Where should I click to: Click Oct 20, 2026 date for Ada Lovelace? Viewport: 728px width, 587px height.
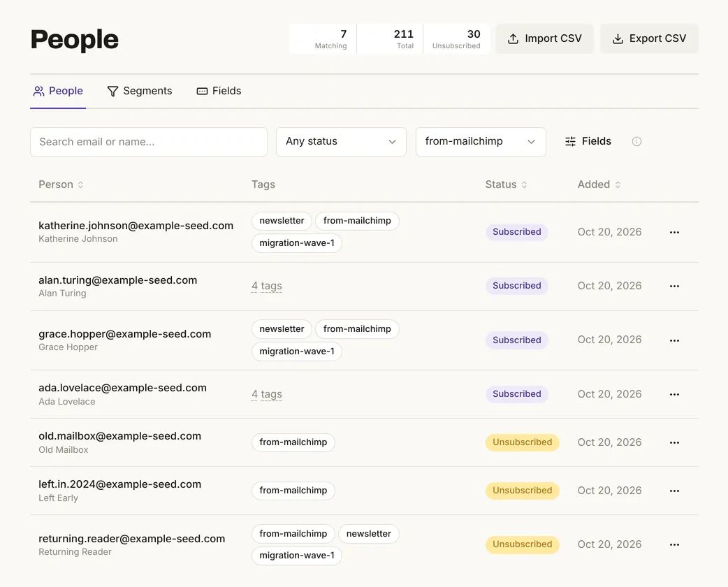[609, 394]
